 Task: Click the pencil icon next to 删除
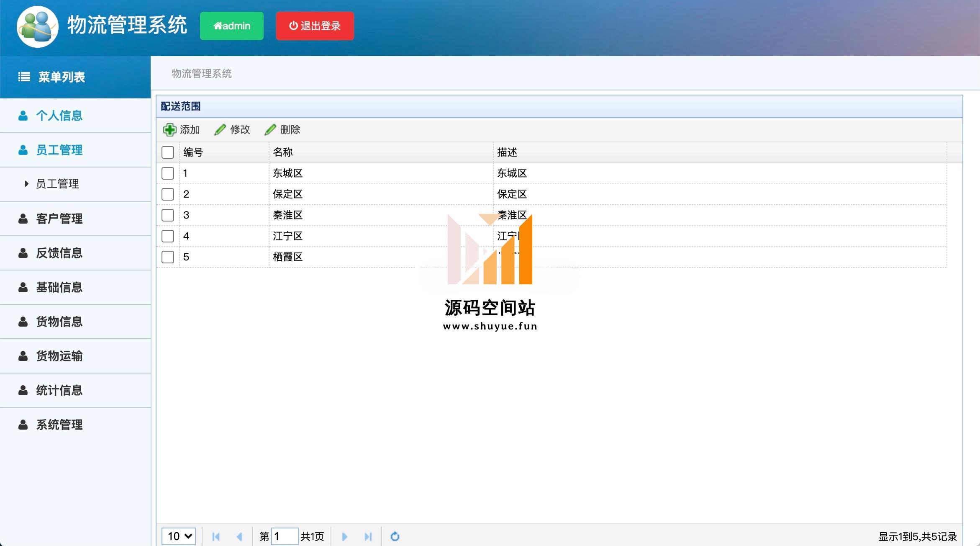(270, 130)
